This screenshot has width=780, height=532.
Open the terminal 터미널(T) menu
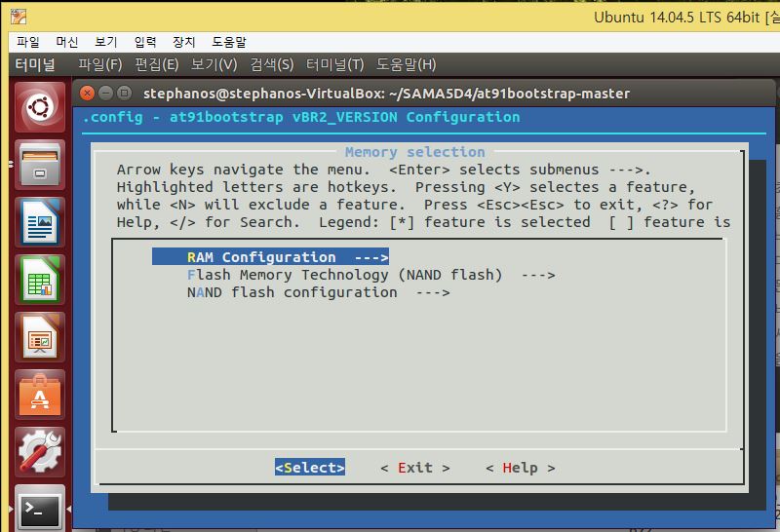[334, 64]
